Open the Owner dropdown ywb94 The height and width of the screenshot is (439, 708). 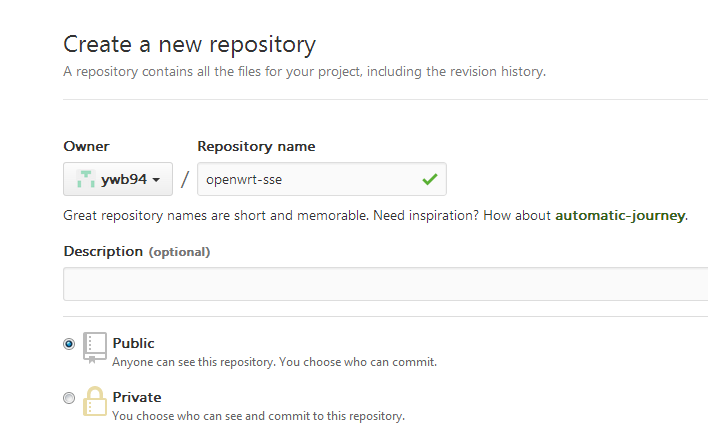pyautogui.click(x=118, y=179)
